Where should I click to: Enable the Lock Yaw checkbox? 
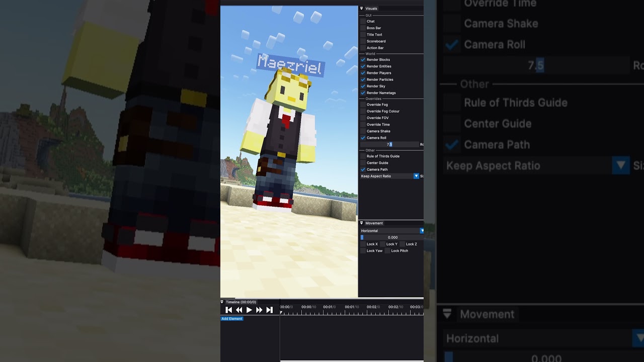coord(363,251)
